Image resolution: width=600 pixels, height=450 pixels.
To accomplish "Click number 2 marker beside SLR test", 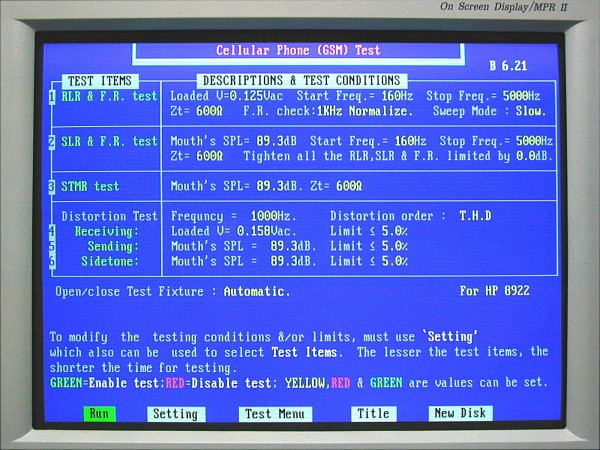I will (x=52, y=142).
